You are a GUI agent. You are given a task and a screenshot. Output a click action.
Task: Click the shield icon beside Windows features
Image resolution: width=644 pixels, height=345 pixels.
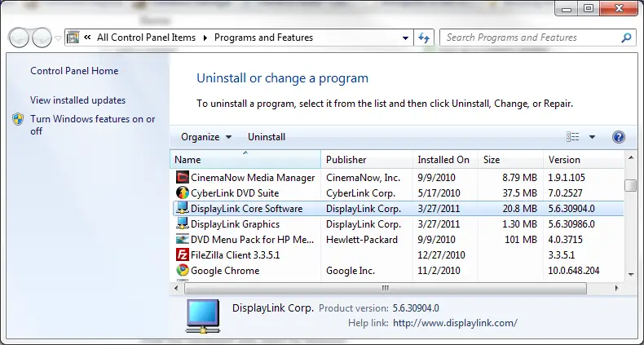coord(18,119)
